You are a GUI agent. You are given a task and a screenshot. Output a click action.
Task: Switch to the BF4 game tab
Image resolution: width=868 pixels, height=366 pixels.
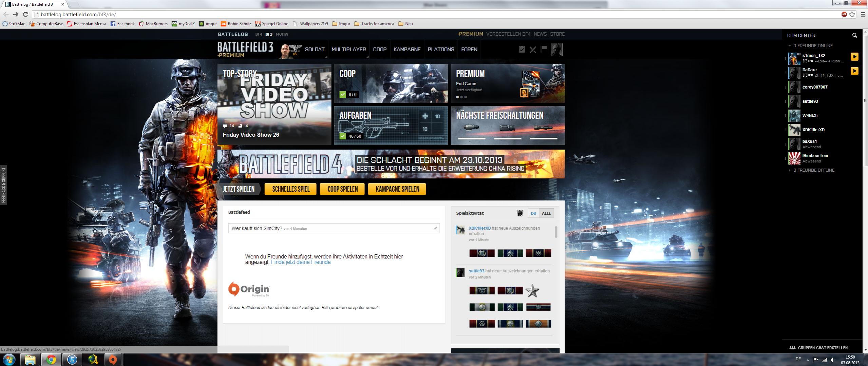[x=259, y=34]
